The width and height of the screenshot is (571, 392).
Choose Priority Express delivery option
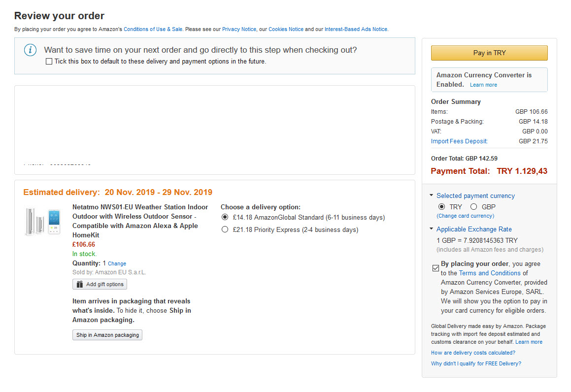pyautogui.click(x=225, y=229)
